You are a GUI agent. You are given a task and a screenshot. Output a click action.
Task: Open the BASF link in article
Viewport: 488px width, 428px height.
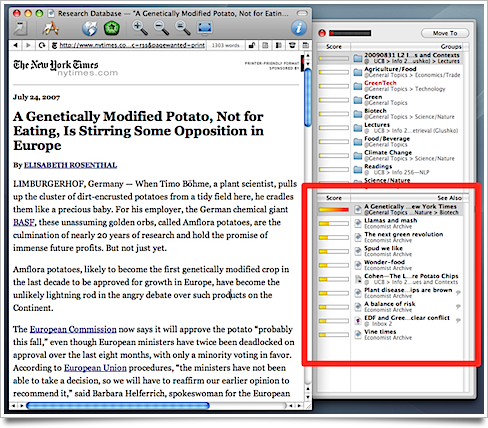(24, 222)
